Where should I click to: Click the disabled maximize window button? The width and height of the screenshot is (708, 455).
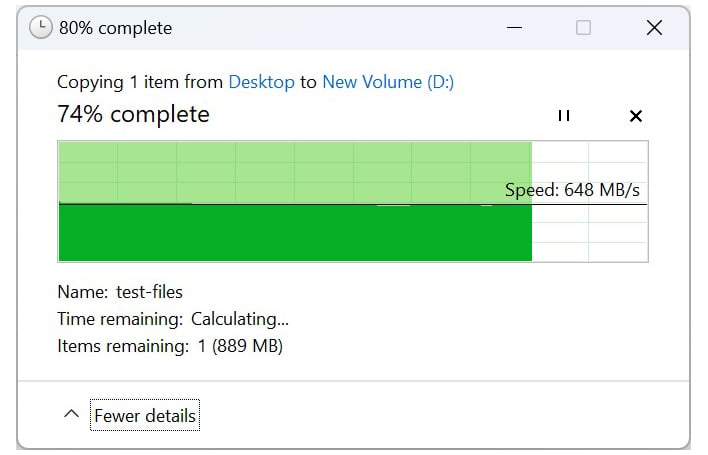(583, 28)
